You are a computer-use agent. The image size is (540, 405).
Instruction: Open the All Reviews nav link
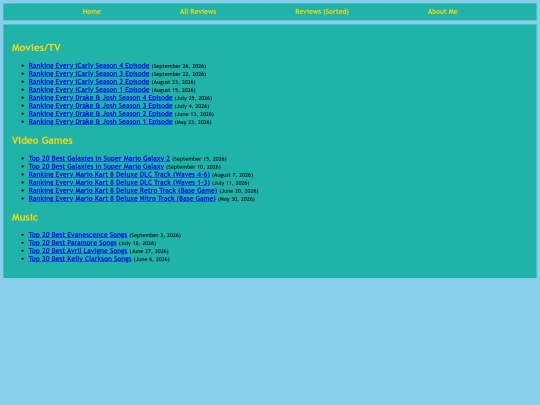198,12
